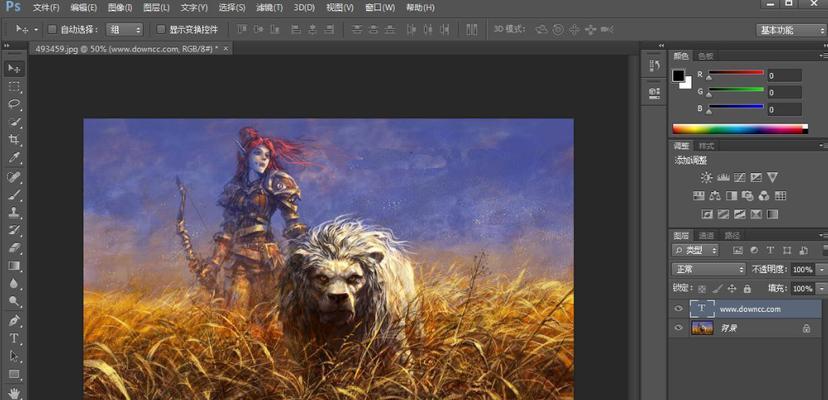828x400 pixels.
Task: Switch to the 通道 tab
Action: (x=706, y=236)
